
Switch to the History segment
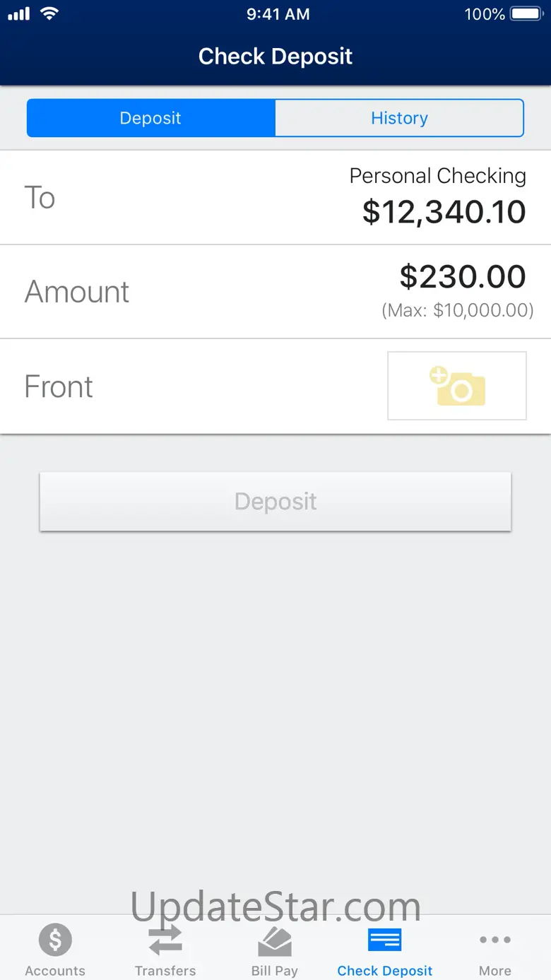pos(399,118)
